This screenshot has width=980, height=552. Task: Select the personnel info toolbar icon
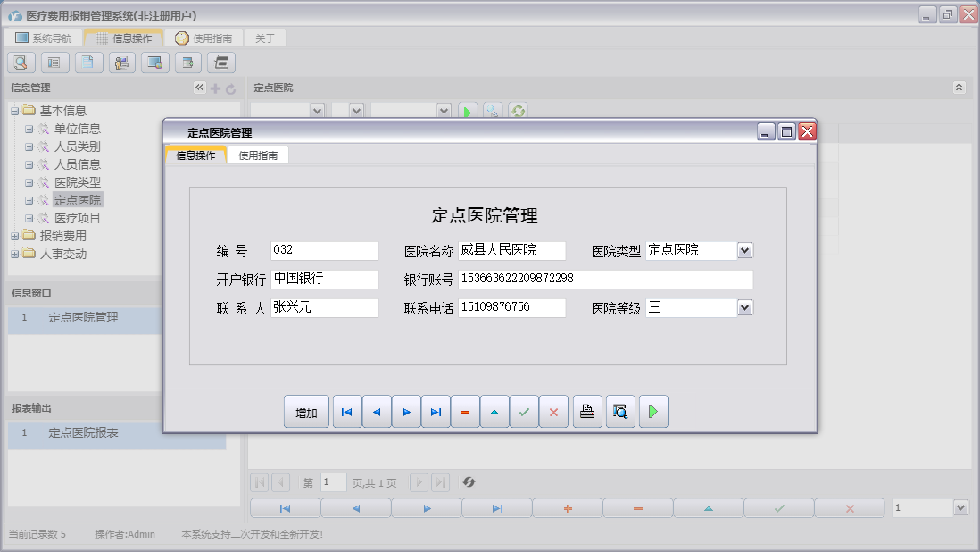click(x=120, y=63)
